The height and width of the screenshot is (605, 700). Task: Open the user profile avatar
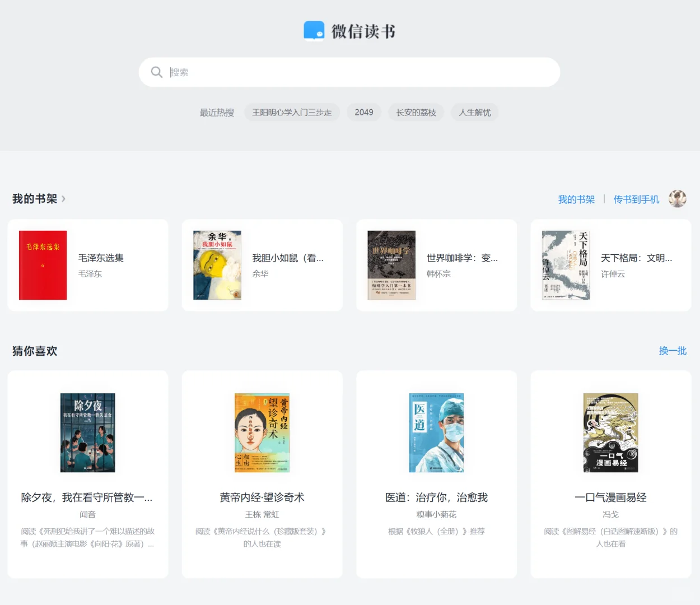[x=678, y=199]
